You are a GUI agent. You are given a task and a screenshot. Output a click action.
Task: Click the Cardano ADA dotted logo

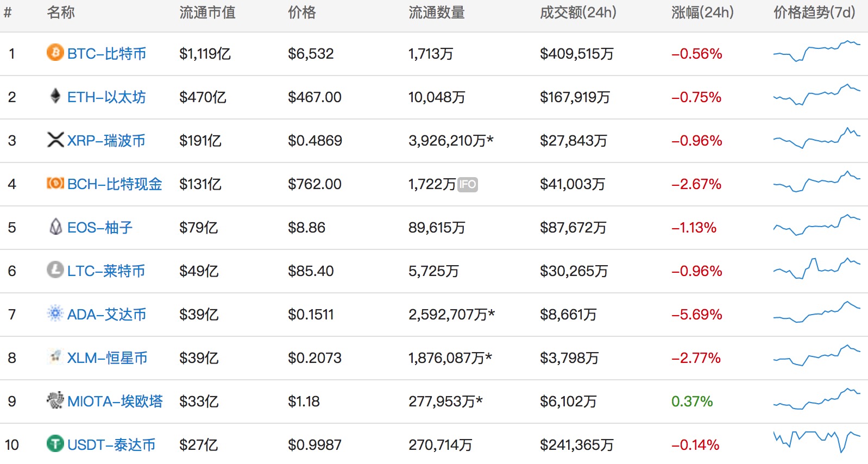[55, 313]
